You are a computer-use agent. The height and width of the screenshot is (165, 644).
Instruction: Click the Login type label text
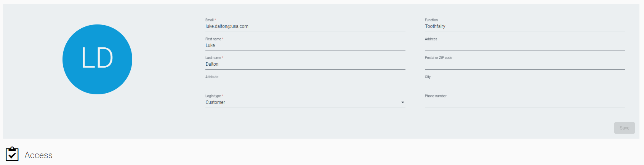(213, 96)
